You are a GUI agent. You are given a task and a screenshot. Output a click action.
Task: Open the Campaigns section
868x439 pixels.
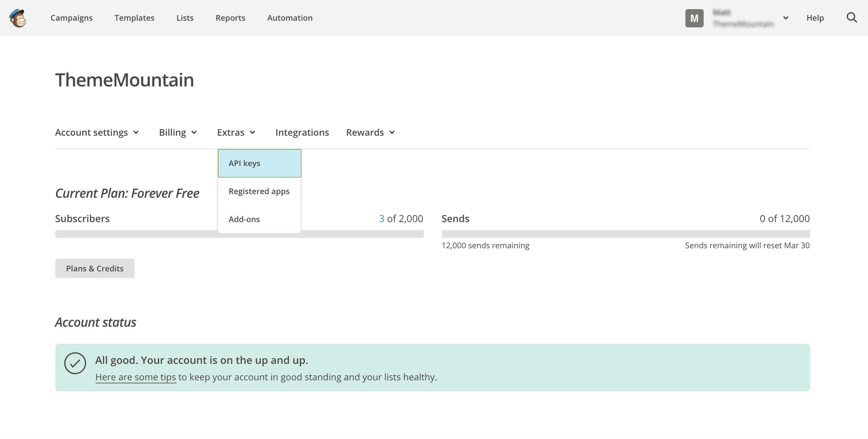point(72,18)
